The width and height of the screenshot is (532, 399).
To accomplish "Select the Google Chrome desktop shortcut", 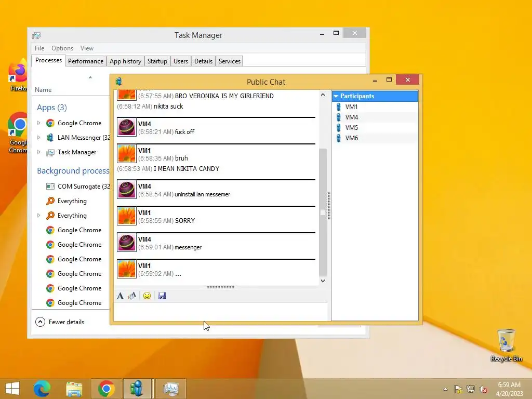I will 18,133.
